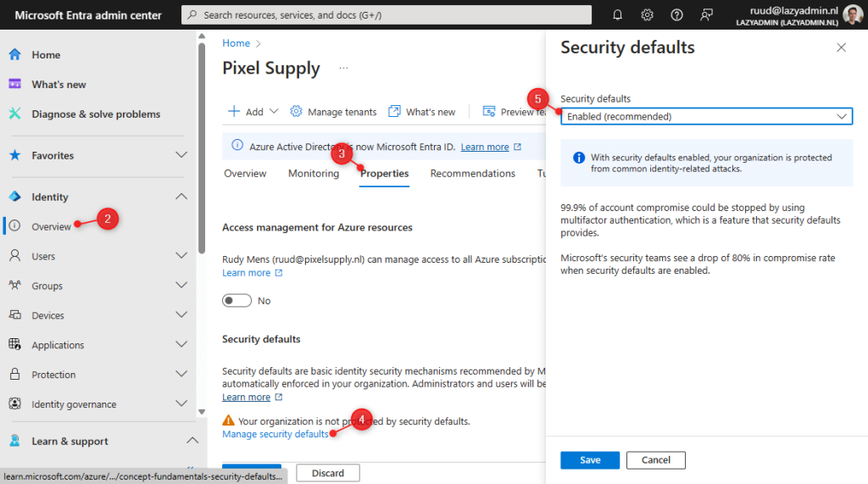The height and width of the screenshot is (484, 868).
Task: Select Overview in the Identity menu
Action: coord(52,226)
